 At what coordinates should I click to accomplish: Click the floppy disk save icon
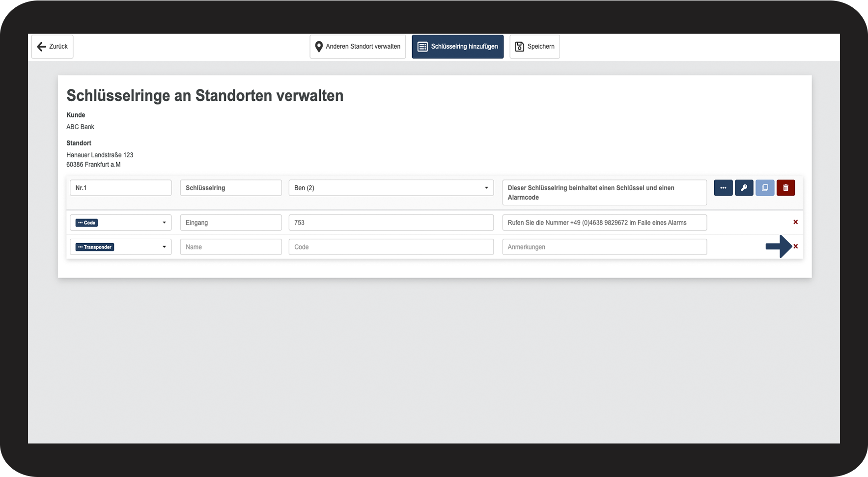coord(519,47)
